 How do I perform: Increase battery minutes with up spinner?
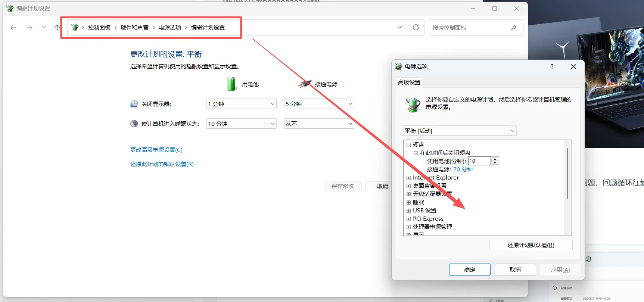[495, 159]
